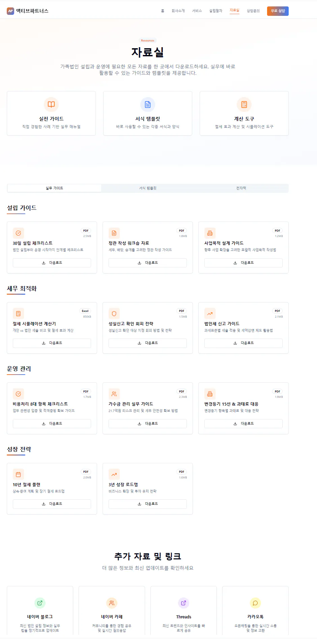Click the calendar icon on 10년 절세 플랜 card
The width and height of the screenshot is (317, 644).
click(18, 474)
